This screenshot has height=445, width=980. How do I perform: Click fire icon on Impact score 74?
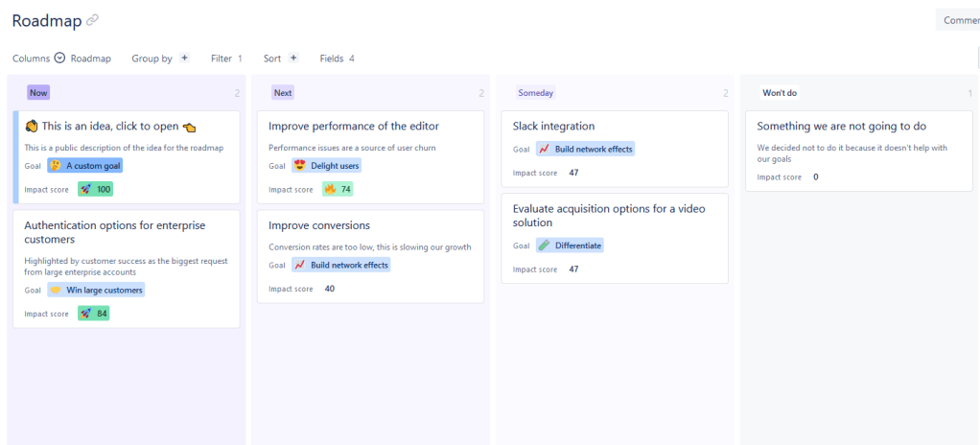[x=330, y=189]
